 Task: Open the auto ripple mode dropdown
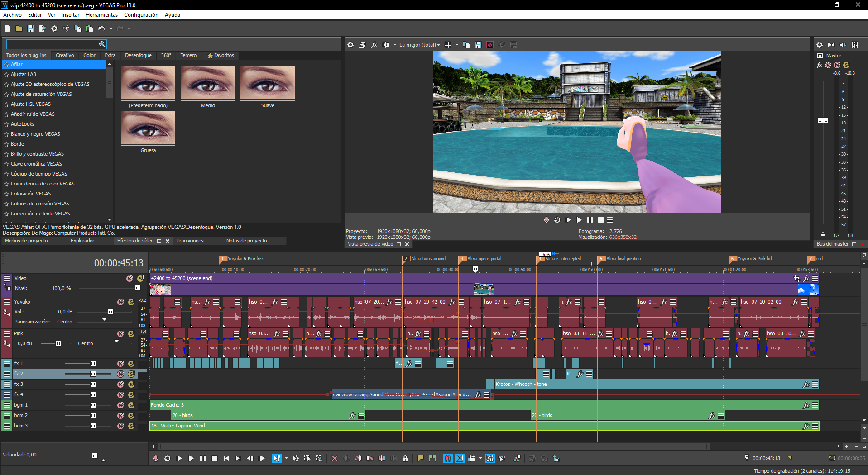tap(480, 458)
